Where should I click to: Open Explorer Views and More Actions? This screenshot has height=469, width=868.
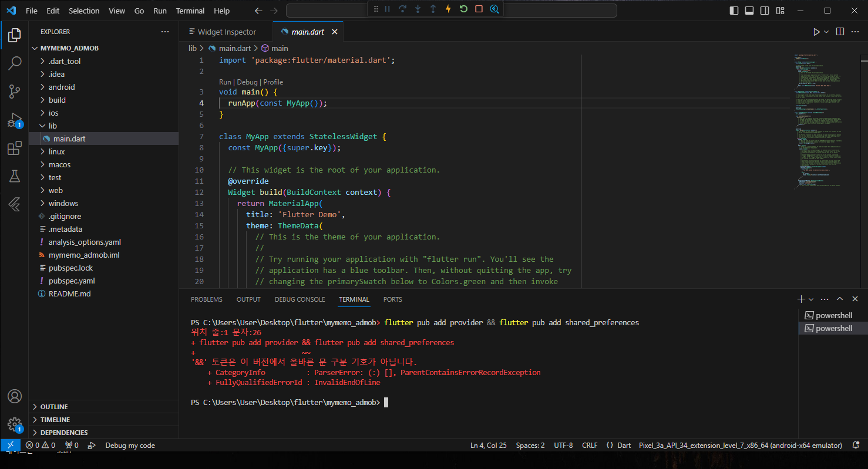coord(165,32)
